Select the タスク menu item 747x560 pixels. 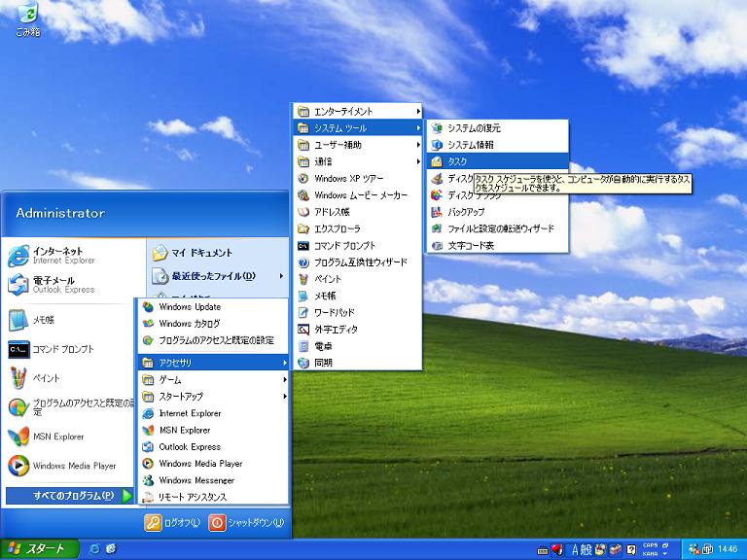[497, 161]
